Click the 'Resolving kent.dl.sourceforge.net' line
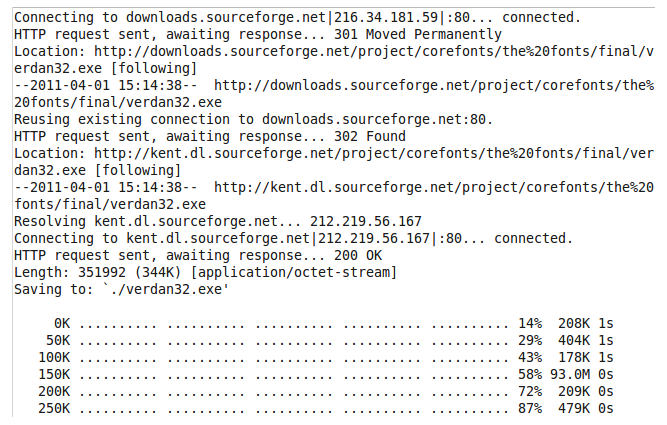Viewport: 667px width, 425px height. pyautogui.click(x=150, y=221)
